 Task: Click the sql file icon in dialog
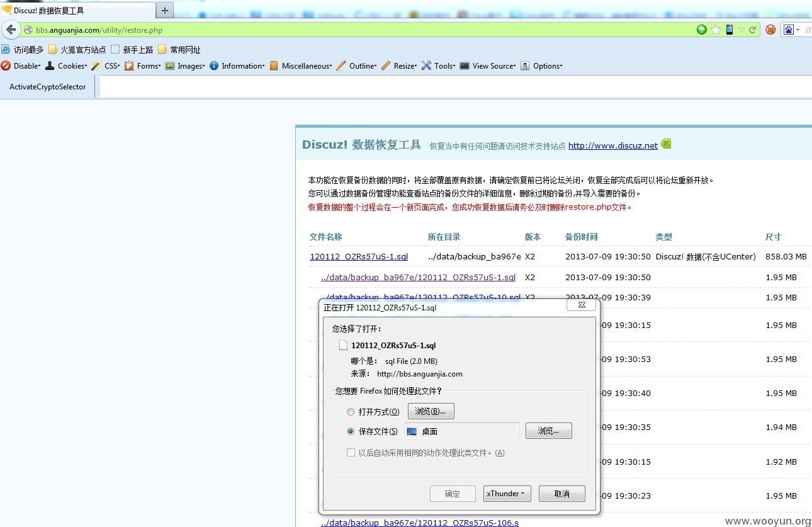[x=343, y=345]
